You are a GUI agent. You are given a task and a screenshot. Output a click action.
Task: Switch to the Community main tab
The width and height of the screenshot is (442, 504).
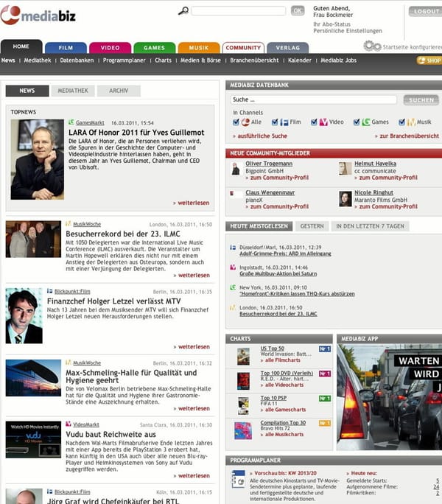243,48
